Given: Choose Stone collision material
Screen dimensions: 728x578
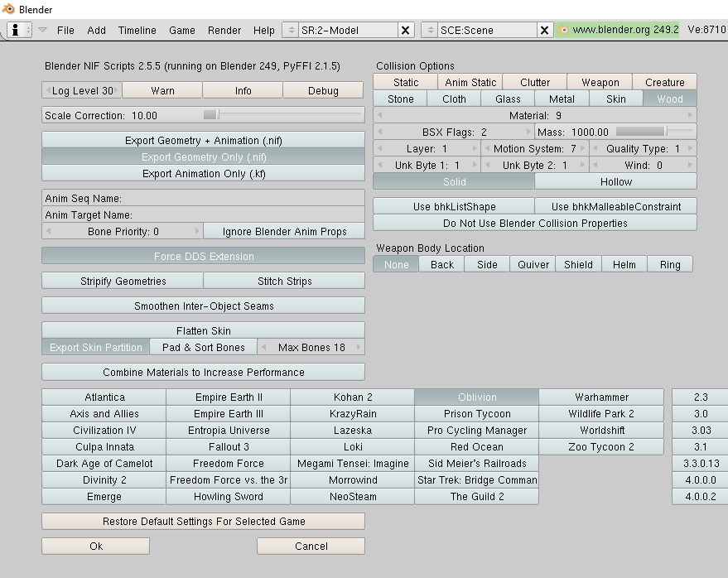Looking at the screenshot, I should [x=400, y=99].
